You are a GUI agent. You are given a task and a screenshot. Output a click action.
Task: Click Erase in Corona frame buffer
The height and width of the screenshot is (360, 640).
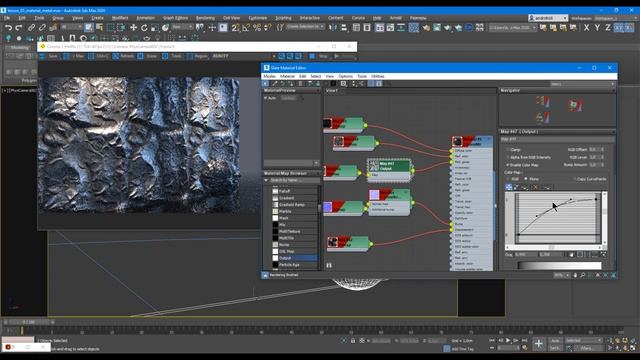[147, 56]
